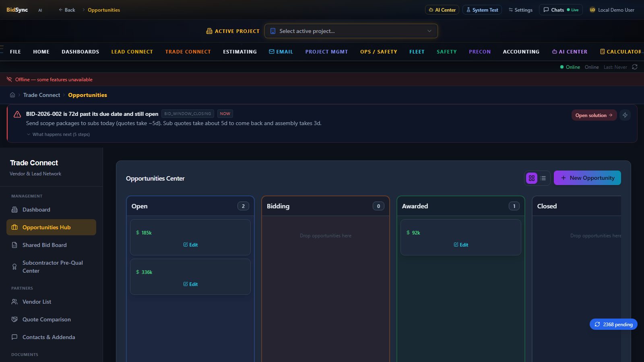Edit the 92k awarded opportunity

point(461,245)
